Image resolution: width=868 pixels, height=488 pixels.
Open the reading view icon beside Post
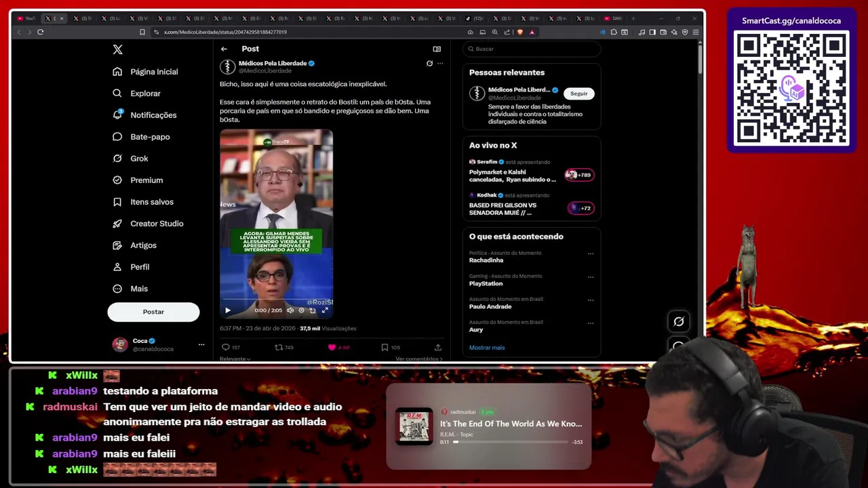point(437,49)
